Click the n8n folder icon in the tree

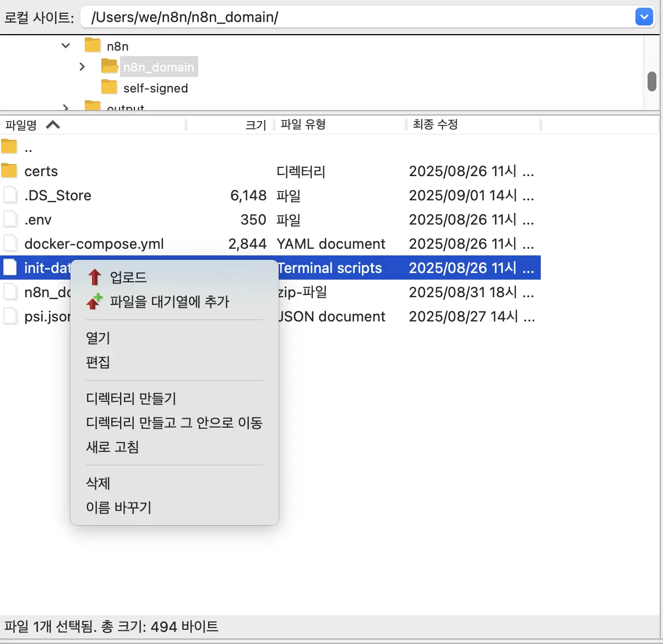(x=91, y=45)
